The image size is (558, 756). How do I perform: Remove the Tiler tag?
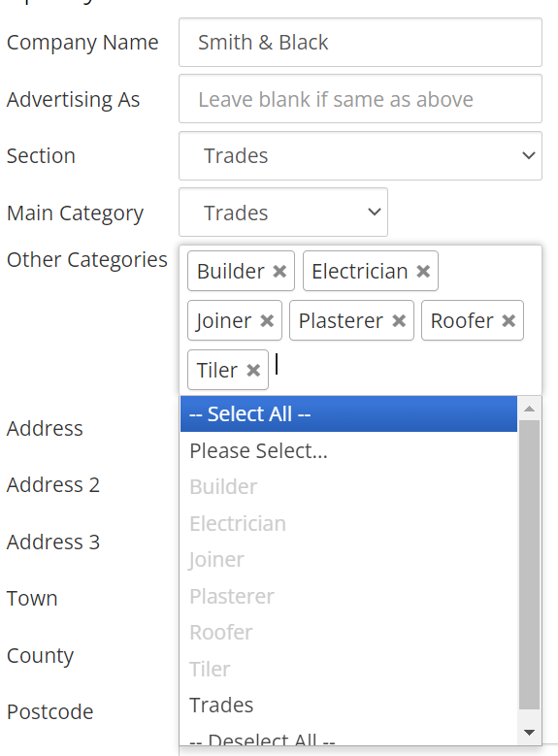253,371
